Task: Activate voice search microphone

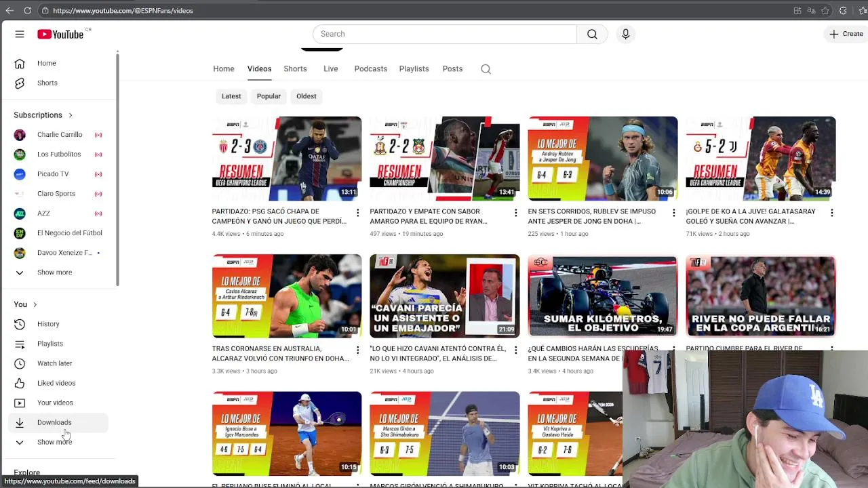Action: pos(625,34)
